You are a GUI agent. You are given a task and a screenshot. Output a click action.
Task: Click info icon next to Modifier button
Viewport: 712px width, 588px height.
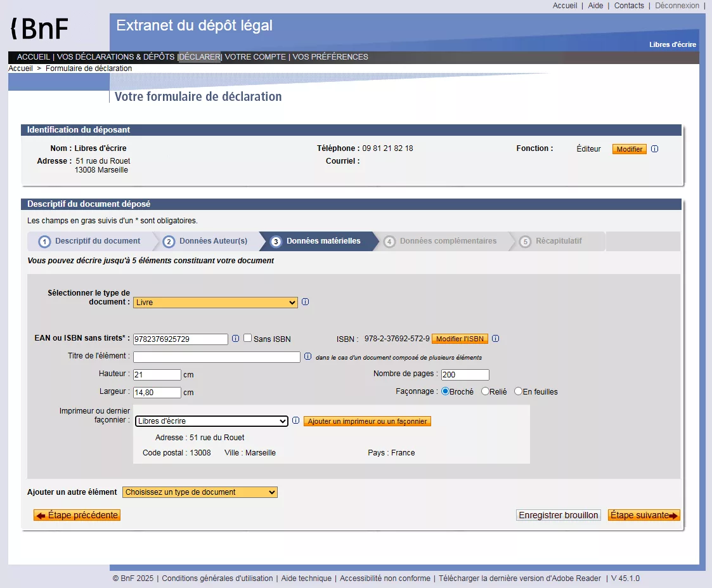(655, 149)
